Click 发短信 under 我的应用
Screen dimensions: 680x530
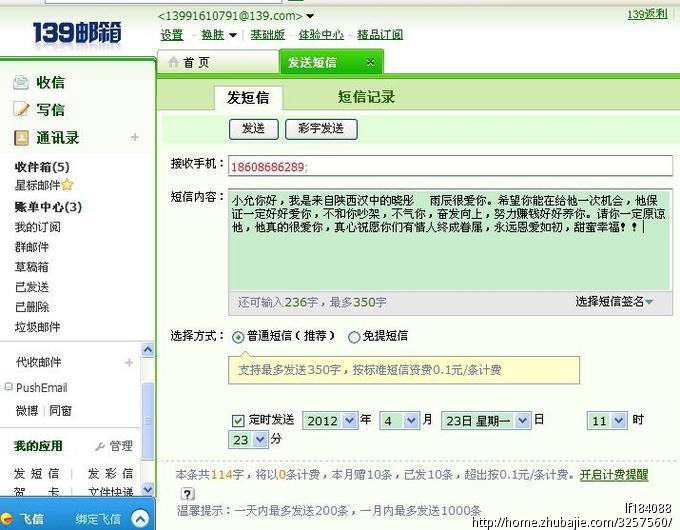coord(36,473)
